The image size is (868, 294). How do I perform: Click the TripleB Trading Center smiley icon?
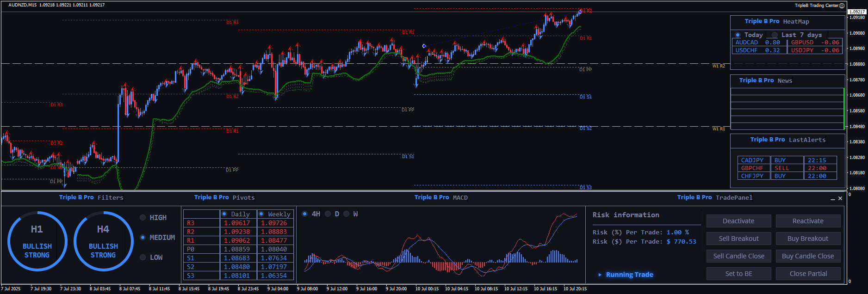(x=842, y=6)
